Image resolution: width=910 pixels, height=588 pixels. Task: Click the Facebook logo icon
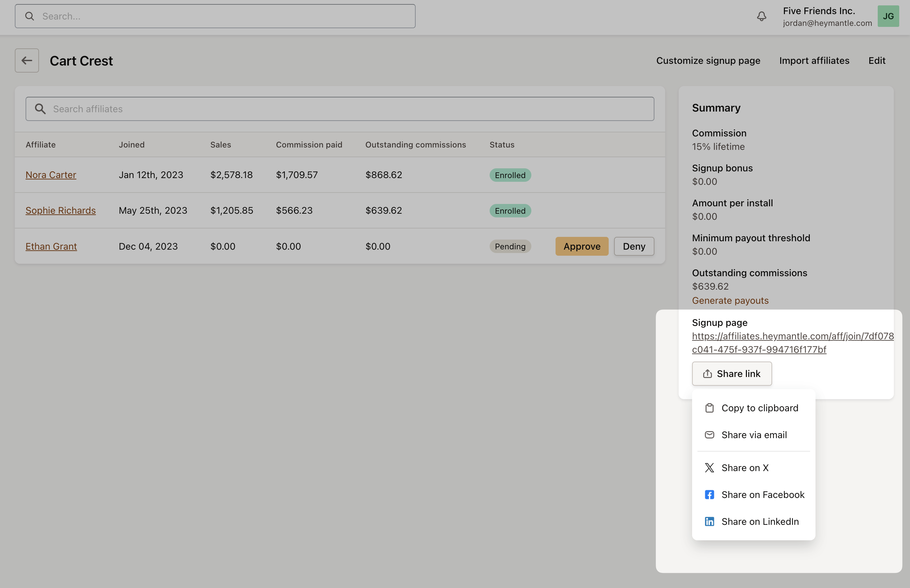710,495
